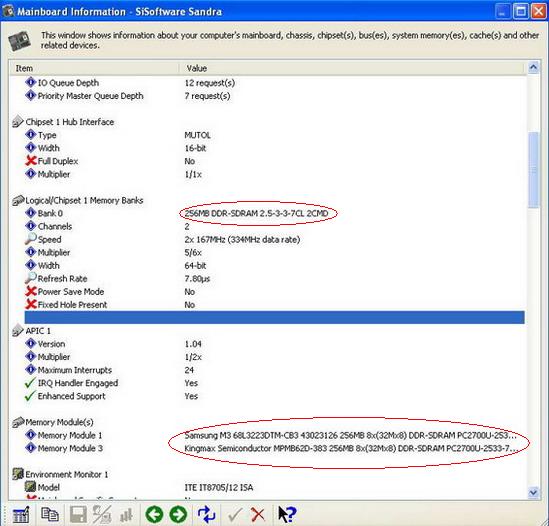Click the grey checkmark OK icon
This screenshot has width=549, height=526.
pyautogui.click(x=234, y=515)
